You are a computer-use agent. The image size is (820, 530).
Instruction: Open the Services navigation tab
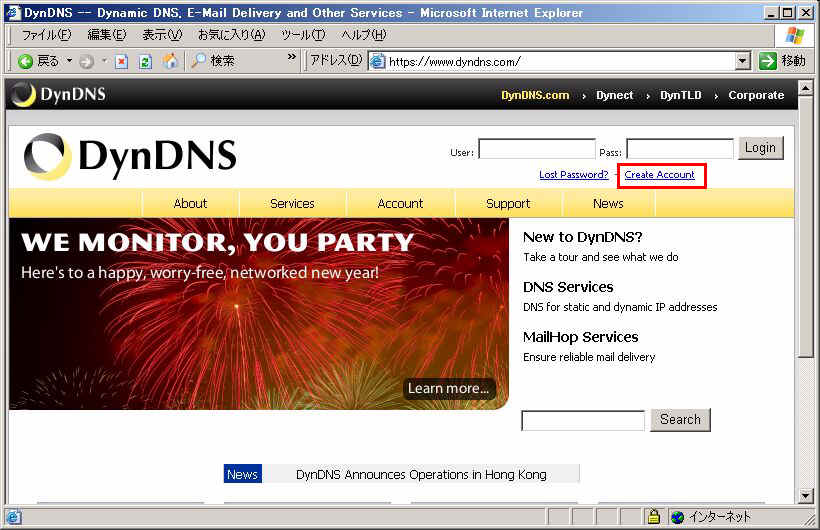(x=292, y=204)
